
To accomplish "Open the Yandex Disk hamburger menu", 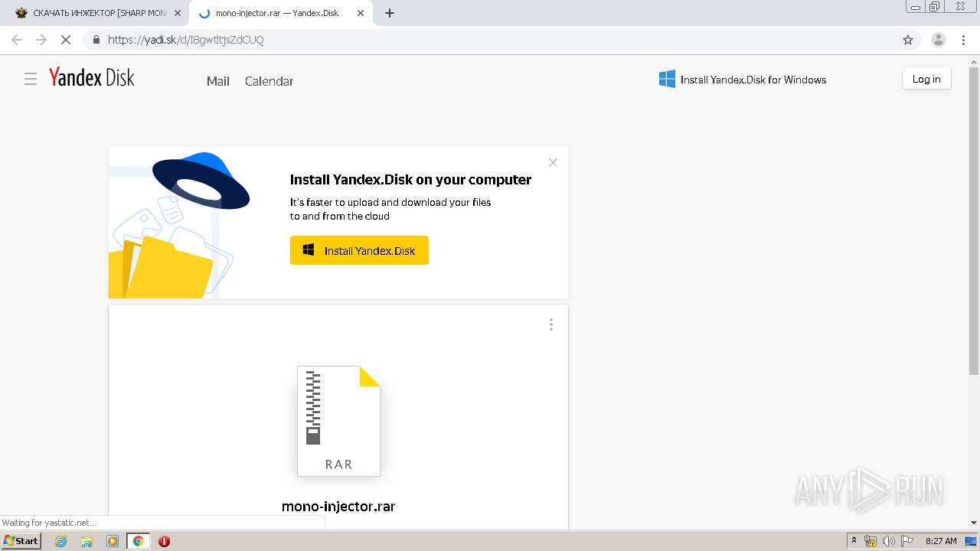I will [31, 79].
